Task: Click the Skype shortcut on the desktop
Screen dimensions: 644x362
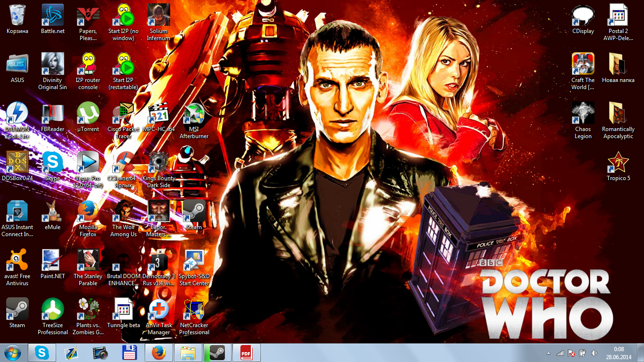Action: [x=53, y=166]
